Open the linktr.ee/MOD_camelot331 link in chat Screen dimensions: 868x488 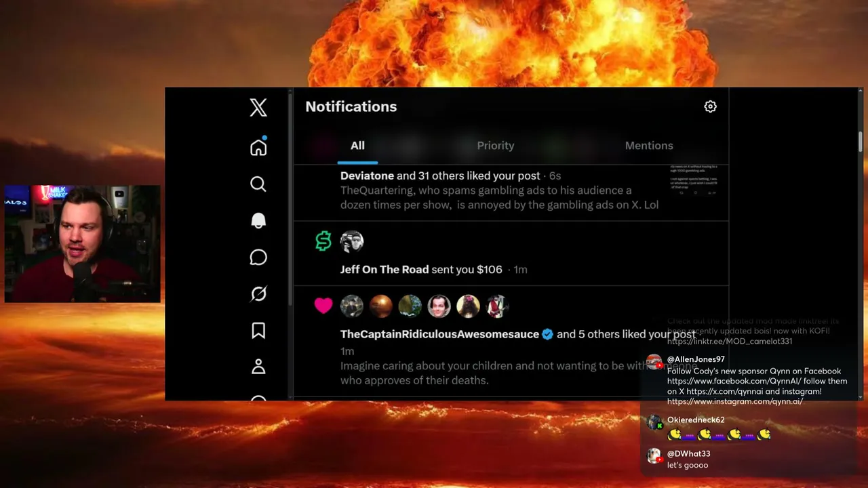pos(730,341)
